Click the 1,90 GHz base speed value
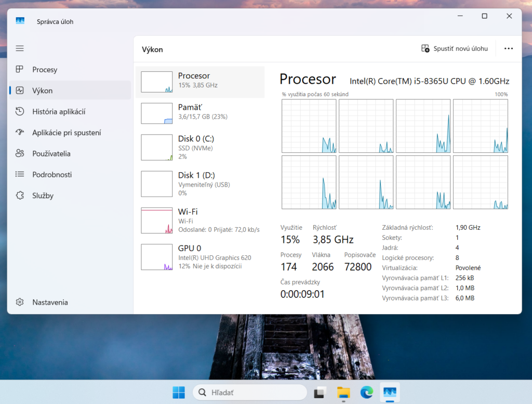The image size is (532, 404). click(x=468, y=227)
